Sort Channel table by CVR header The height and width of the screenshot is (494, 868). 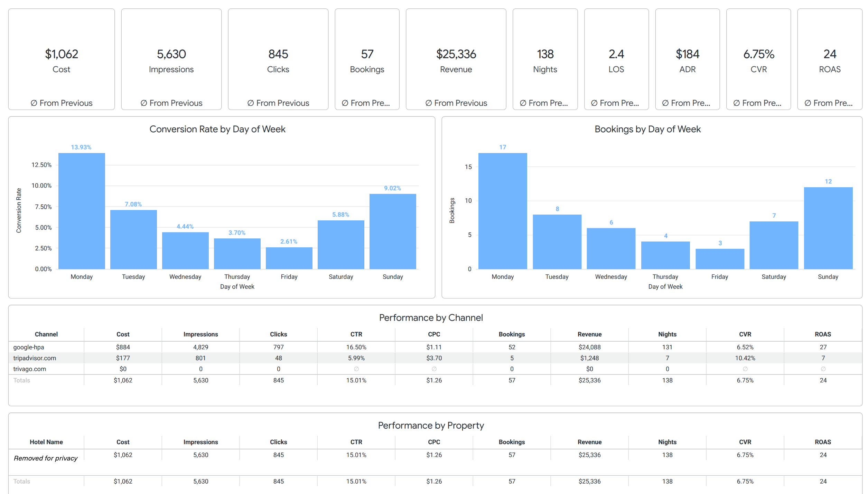pos(745,334)
